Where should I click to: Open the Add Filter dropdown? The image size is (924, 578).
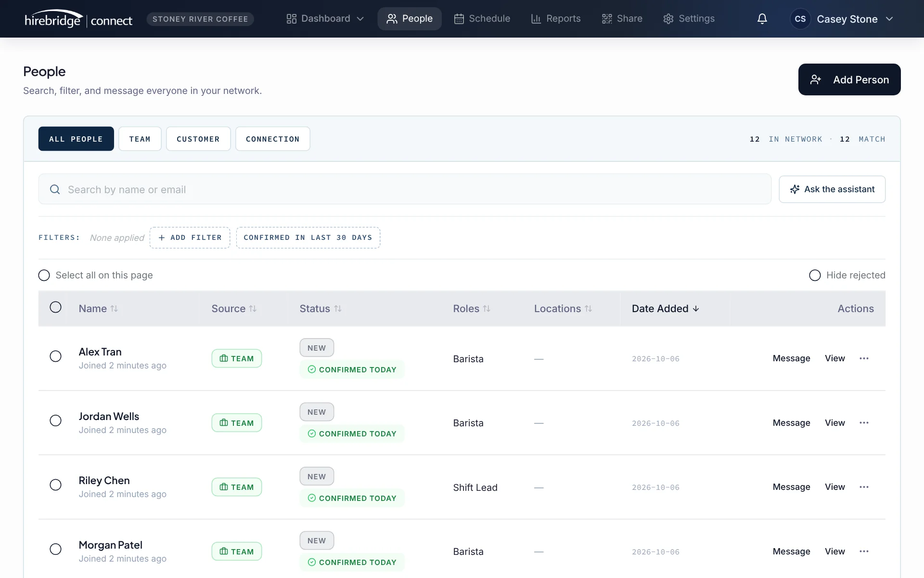click(190, 237)
